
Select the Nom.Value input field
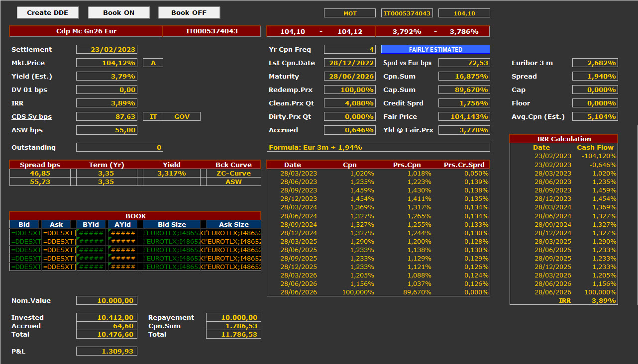point(106,301)
